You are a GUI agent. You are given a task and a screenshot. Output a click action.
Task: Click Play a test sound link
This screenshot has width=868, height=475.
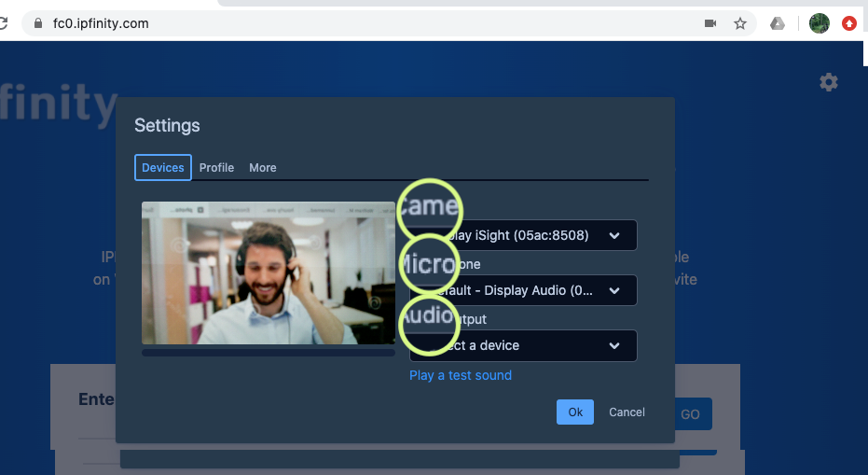click(461, 375)
